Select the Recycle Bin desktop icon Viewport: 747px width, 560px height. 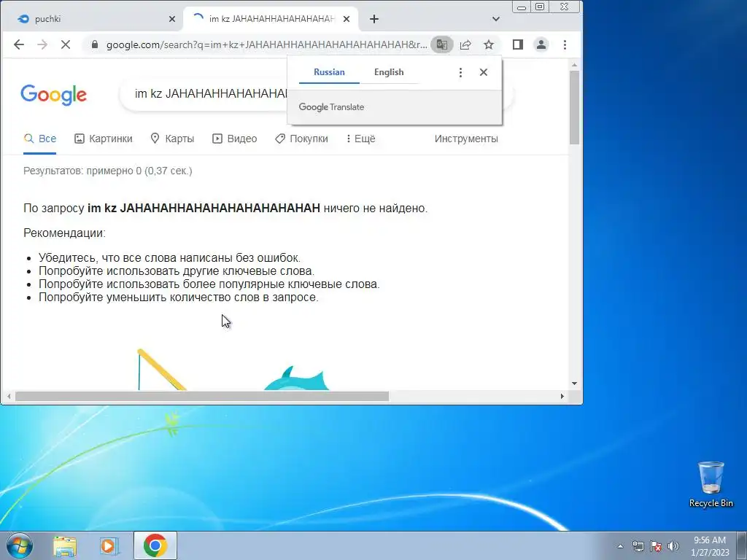711,484
